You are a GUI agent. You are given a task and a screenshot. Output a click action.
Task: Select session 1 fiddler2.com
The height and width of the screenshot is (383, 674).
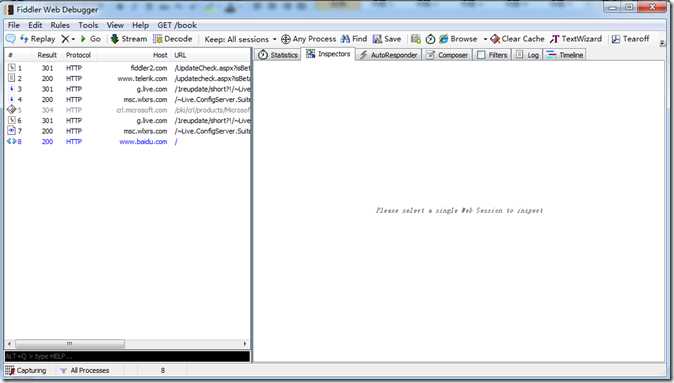click(128, 68)
